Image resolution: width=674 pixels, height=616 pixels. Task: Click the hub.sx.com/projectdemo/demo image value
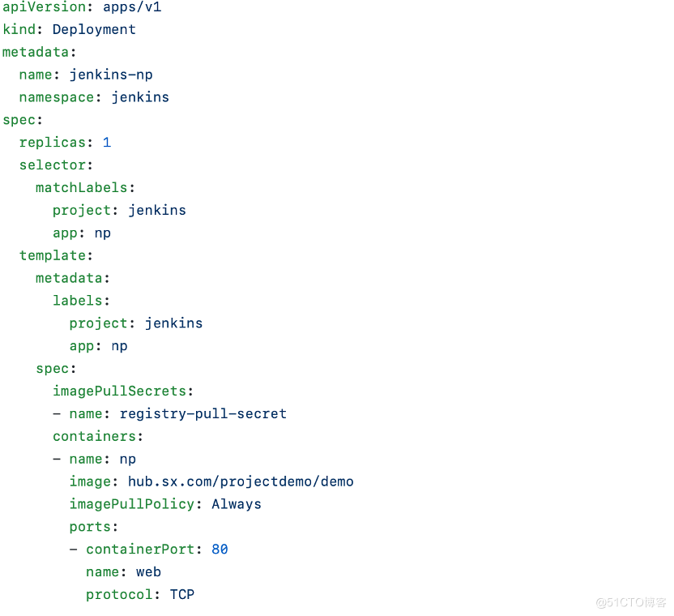point(241,481)
